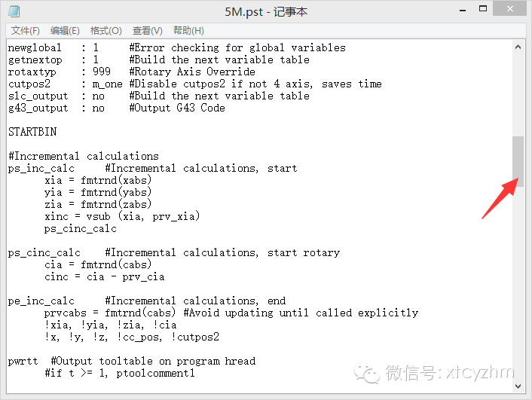The width and height of the screenshot is (532, 400).
Task: Open the 编辑(E) menu
Action: (x=65, y=30)
